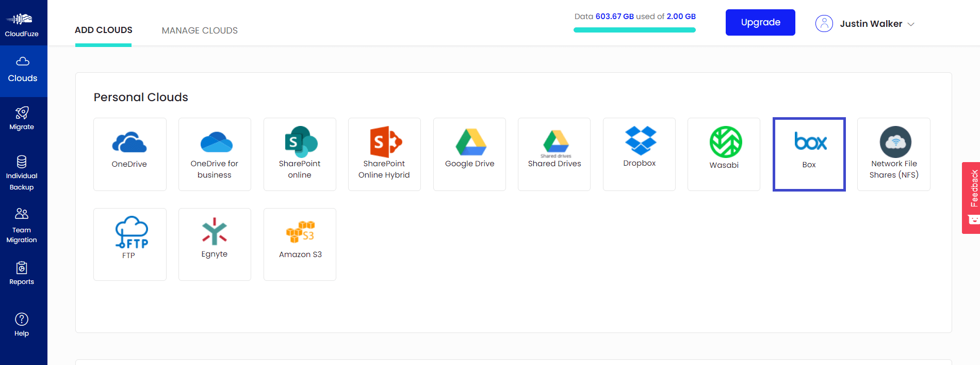Open Team Migration section

pos(22,226)
